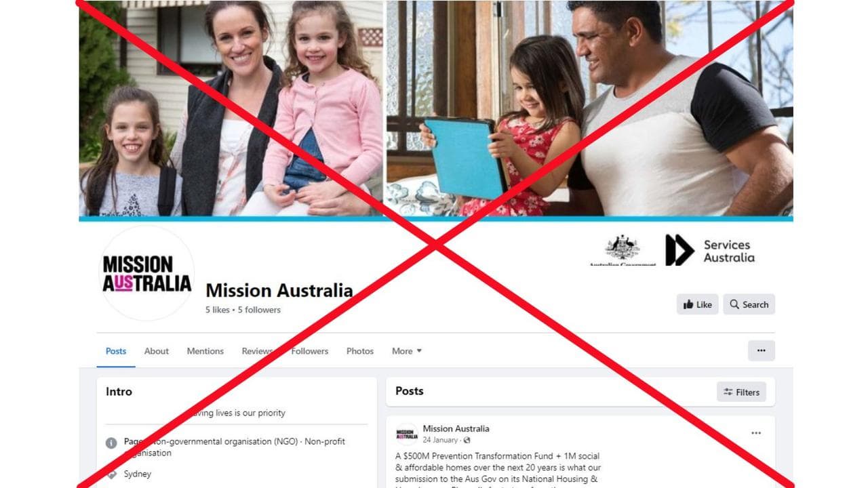Open the Photos tab
This screenshot has height=488, width=868.
click(360, 351)
